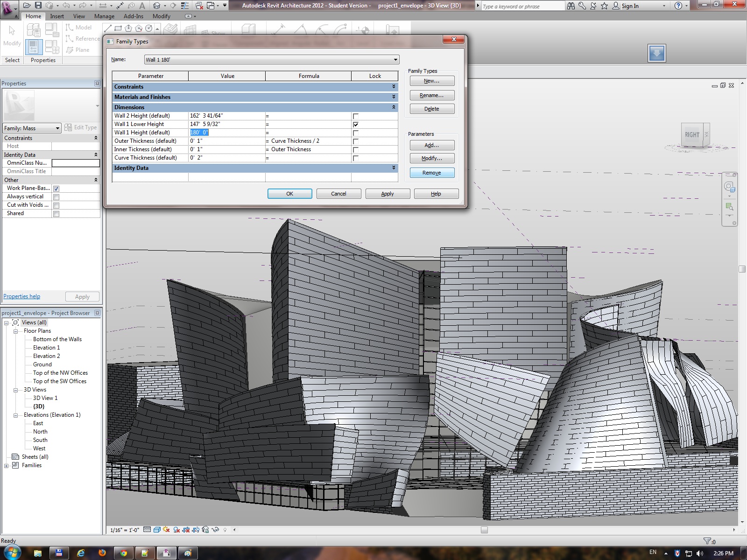Open the family type Name dropdown
This screenshot has height=560, width=747.
(x=395, y=60)
